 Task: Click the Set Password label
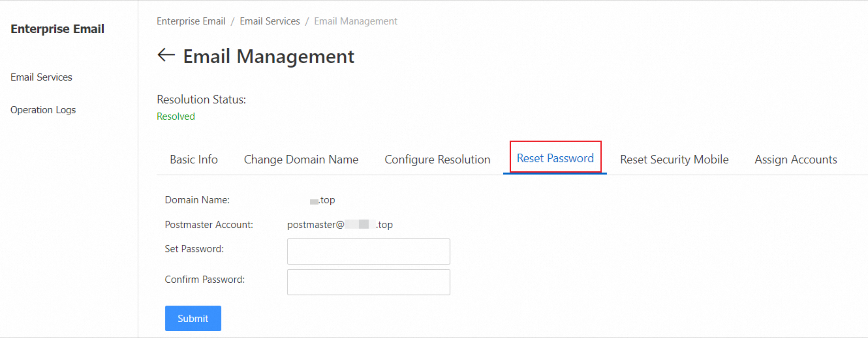pyautogui.click(x=194, y=249)
